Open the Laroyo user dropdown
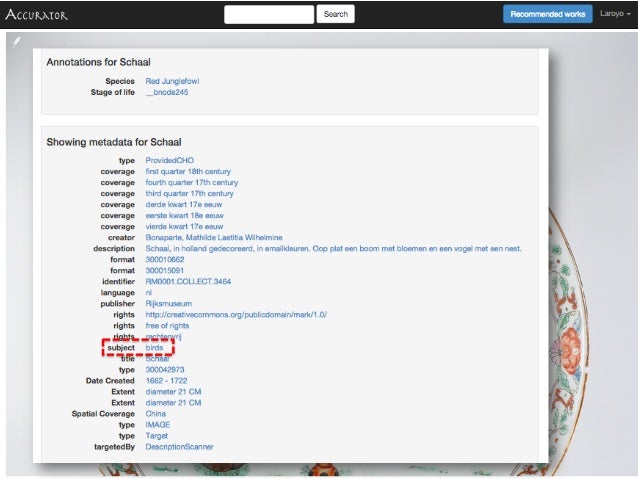638x479 pixels. coord(615,14)
